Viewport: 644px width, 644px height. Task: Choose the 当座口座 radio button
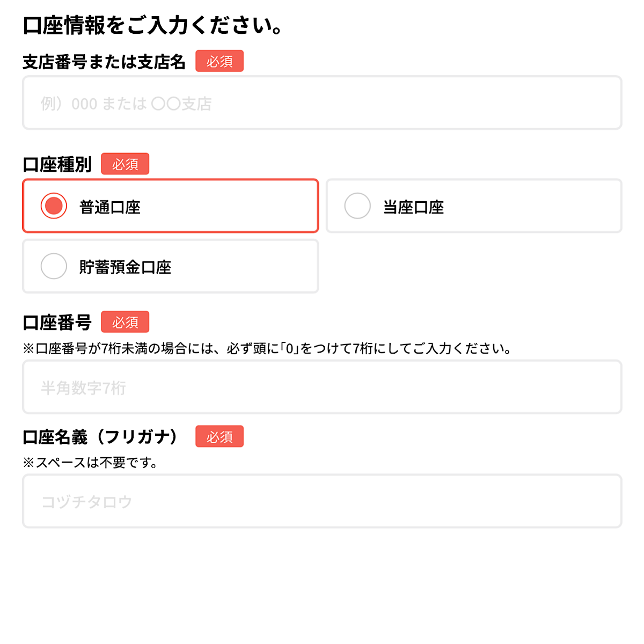coord(357,206)
